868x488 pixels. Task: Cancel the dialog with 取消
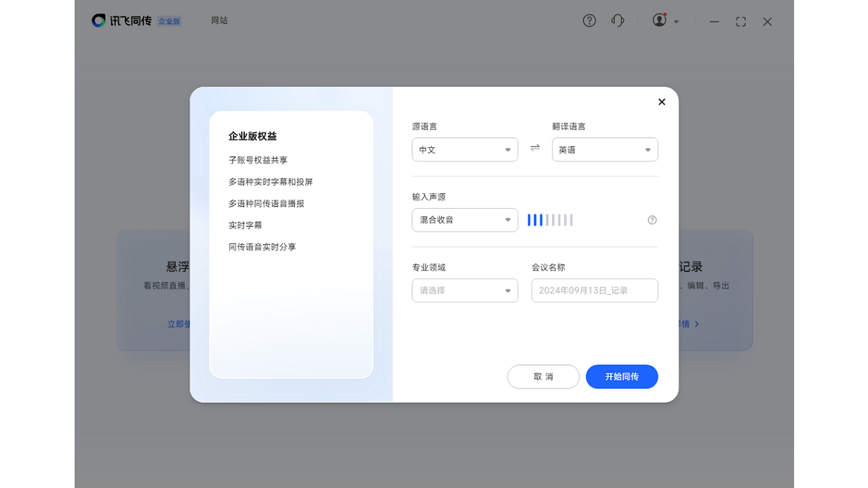543,376
